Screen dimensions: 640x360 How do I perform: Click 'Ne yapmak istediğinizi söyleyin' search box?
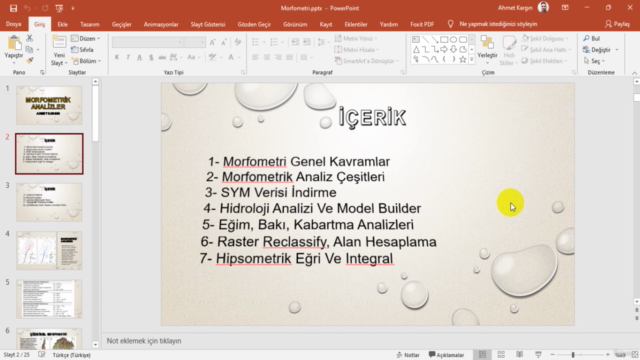(x=498, y=24)
